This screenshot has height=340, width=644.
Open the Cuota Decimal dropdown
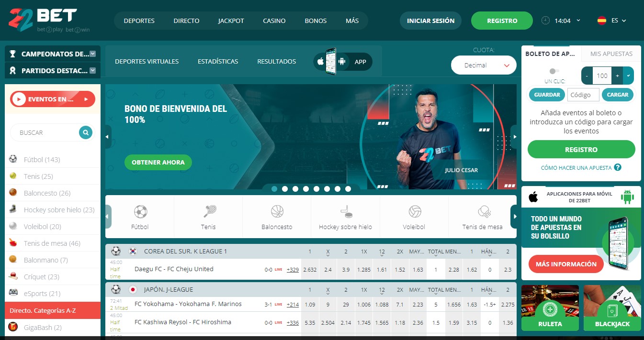[x=484, y=66]
